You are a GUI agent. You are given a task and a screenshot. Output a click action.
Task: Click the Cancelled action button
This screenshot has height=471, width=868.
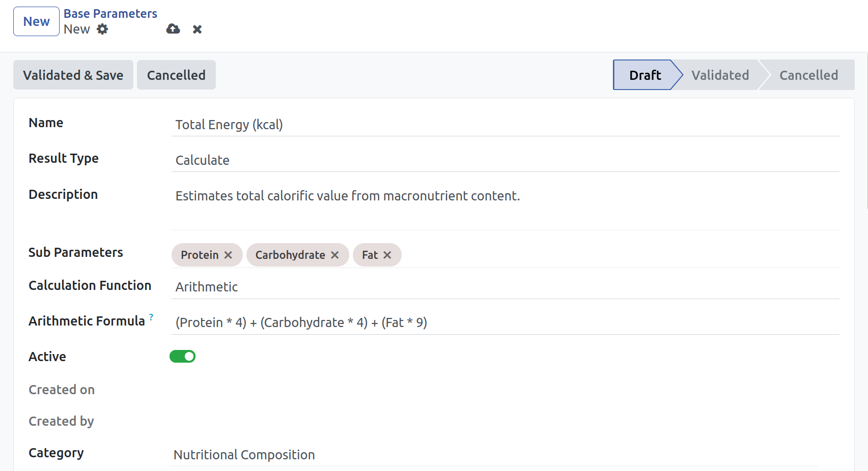pyautogui.click(x=176, y=75)
